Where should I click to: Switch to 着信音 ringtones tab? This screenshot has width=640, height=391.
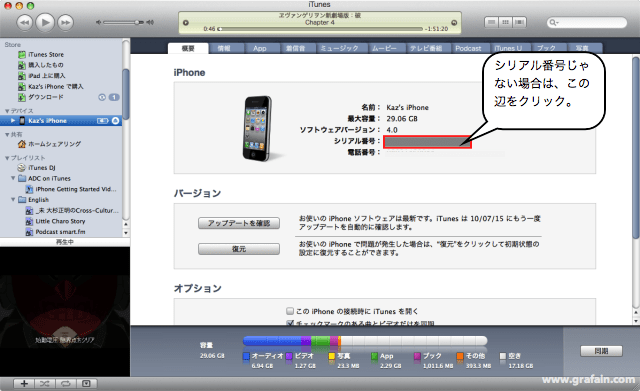[x=296, y=48]
